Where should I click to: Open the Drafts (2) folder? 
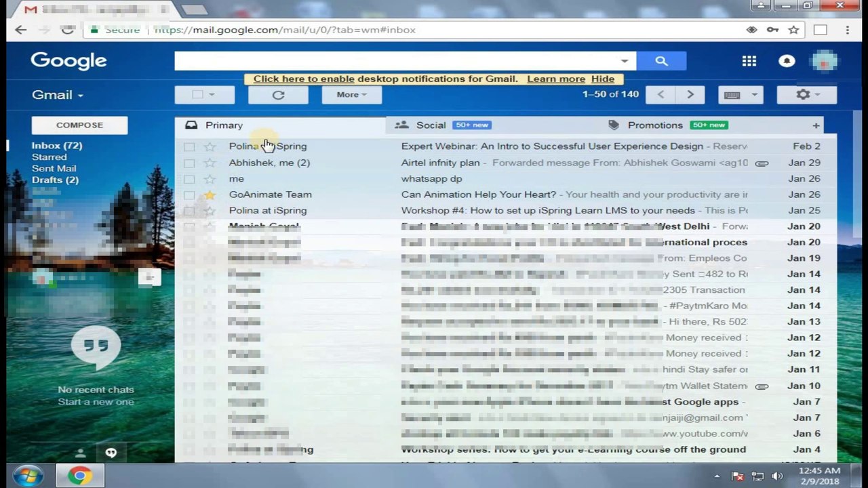tap(55, 180)
